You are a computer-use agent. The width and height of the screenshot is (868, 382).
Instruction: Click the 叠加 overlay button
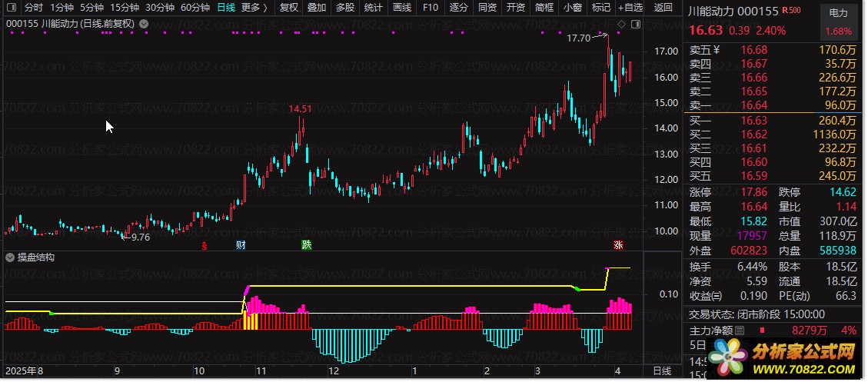[x=317, y=8]
